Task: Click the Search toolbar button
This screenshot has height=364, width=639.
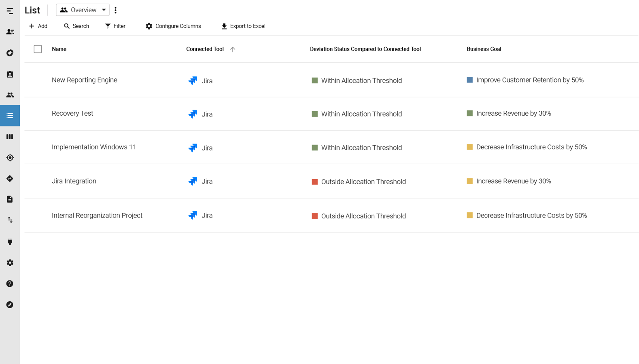Action: (x=76, y=26)
